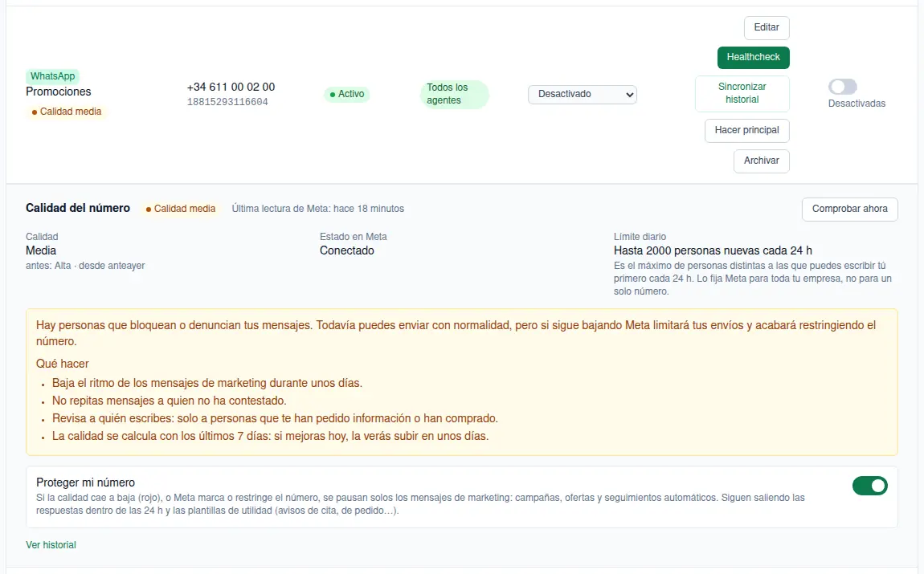
Task: Archive the Promociones number
Action: [762, 161]
